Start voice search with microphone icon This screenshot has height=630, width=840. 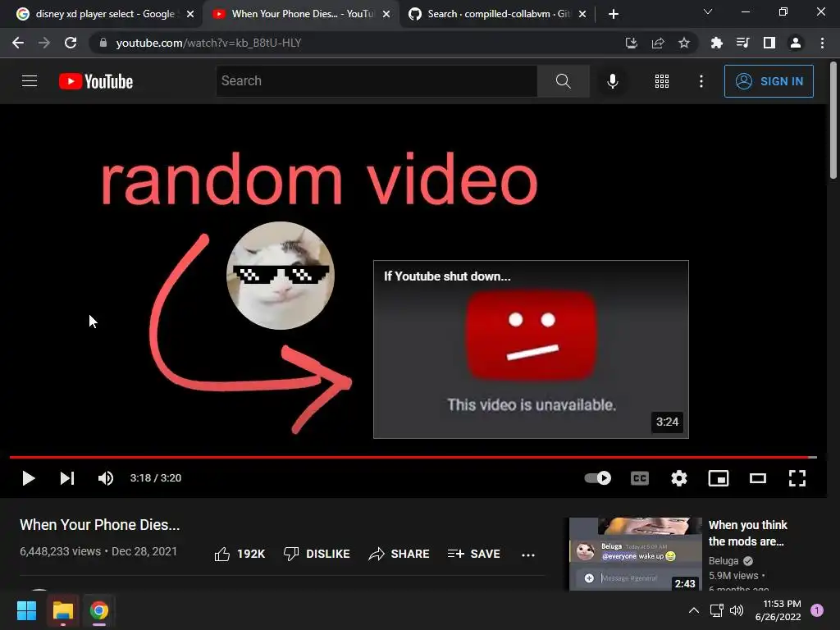(x=612, y=81)
